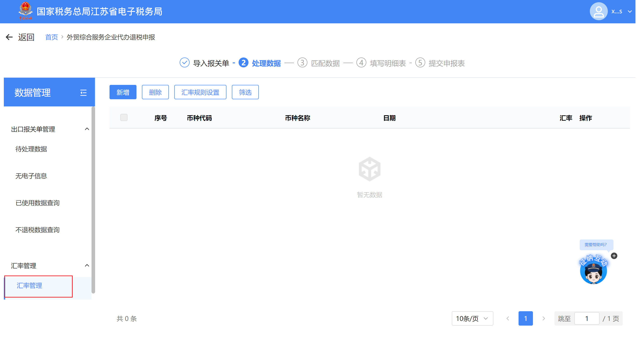Viewport: 642px width, 364px height.
Task: Click the back arrow icon
Action: (x=9, y=37)
